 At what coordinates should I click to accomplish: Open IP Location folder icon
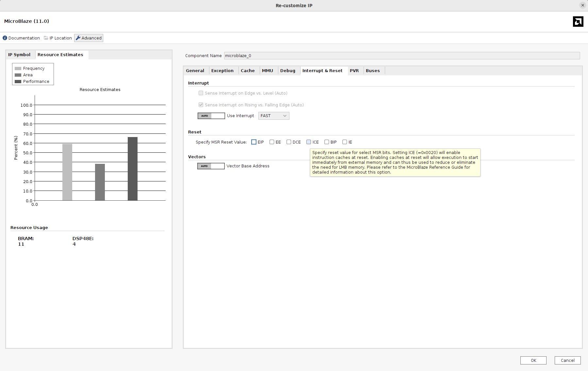point(46,38)
